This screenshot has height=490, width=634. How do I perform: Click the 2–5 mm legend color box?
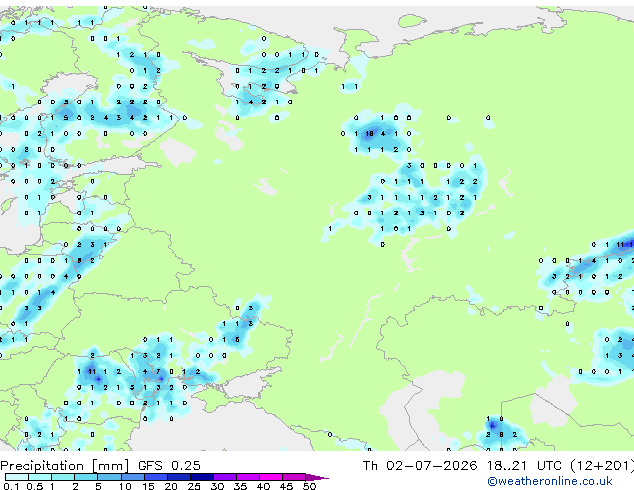[86, 477]
